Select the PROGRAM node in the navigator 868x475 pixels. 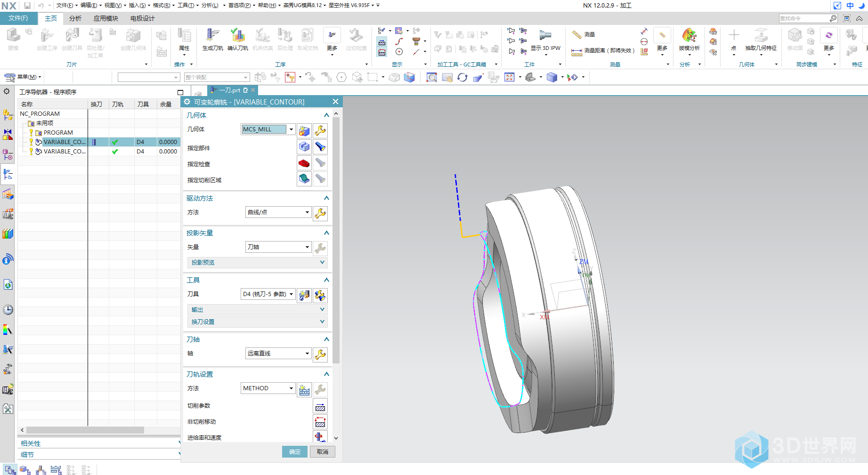pos(58,132)
